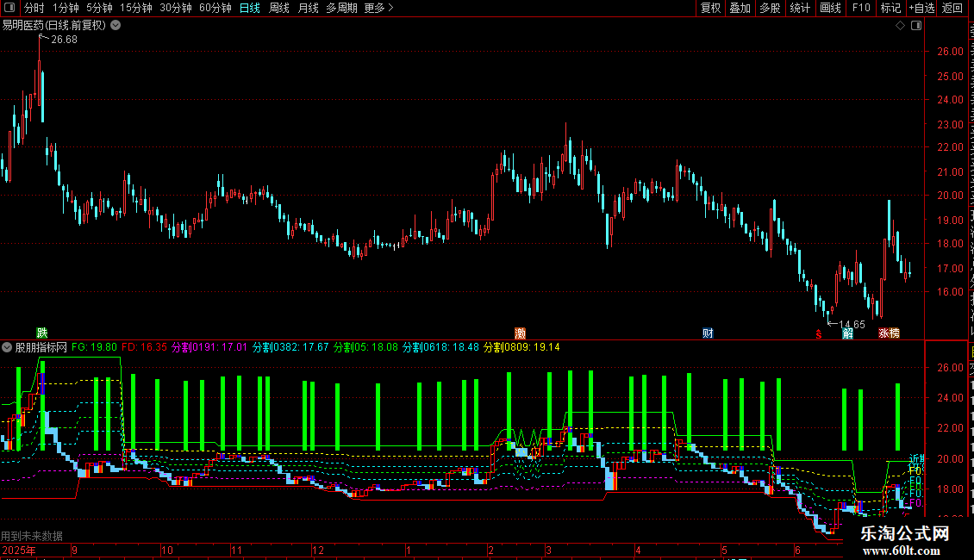Click month 9 on time axis
This screenshot has height=560, width=974.
click(74, 550)
